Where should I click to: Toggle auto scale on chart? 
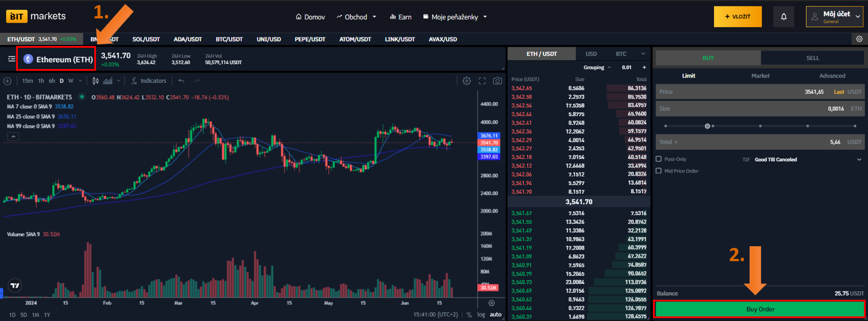tap(496, 315)
